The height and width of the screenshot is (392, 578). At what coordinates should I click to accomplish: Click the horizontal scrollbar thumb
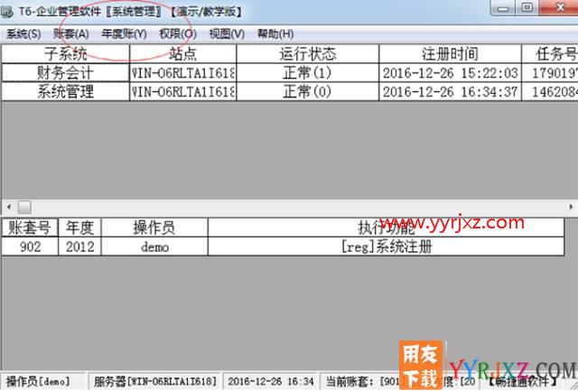(24, 207)
